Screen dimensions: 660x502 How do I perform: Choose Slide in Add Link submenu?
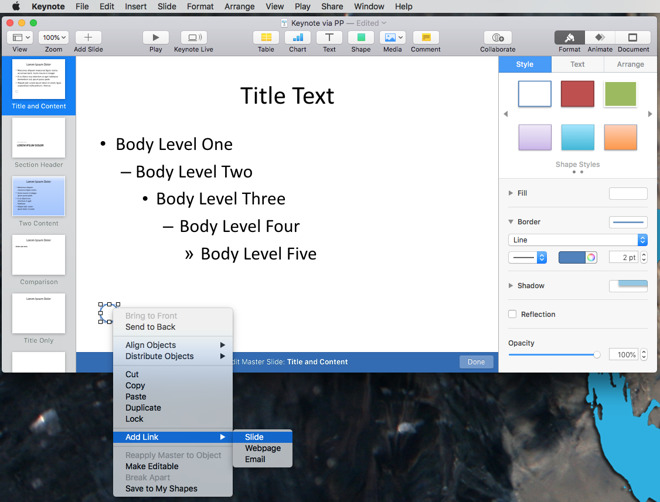click(263, 437)
